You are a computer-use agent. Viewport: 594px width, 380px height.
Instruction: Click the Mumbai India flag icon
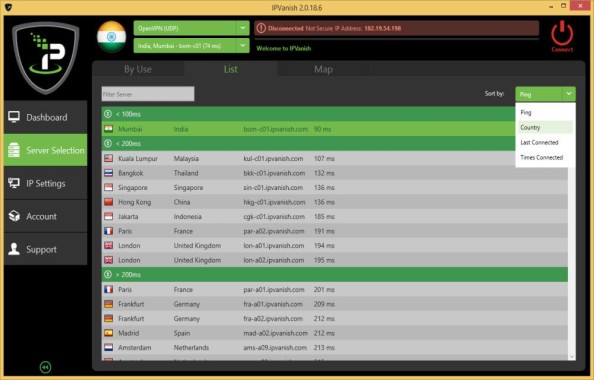click(x=108, y=129)
